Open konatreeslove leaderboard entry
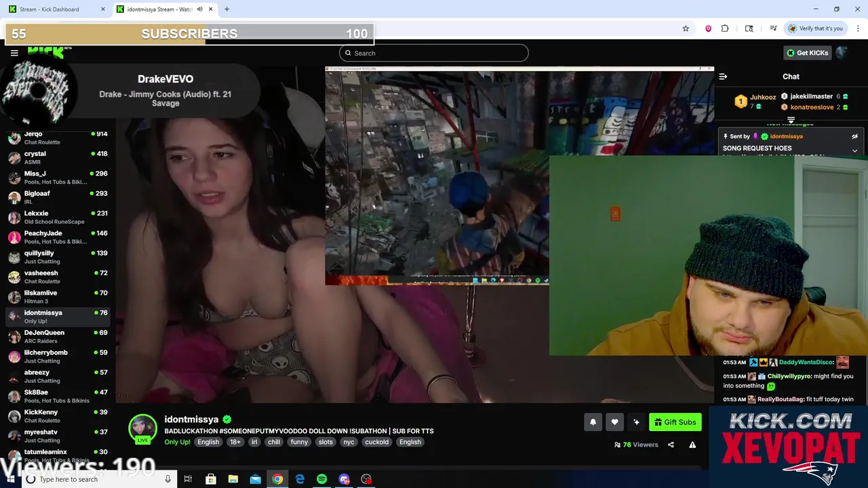Screen dimensions: 868x488 [x=812, y=107]
